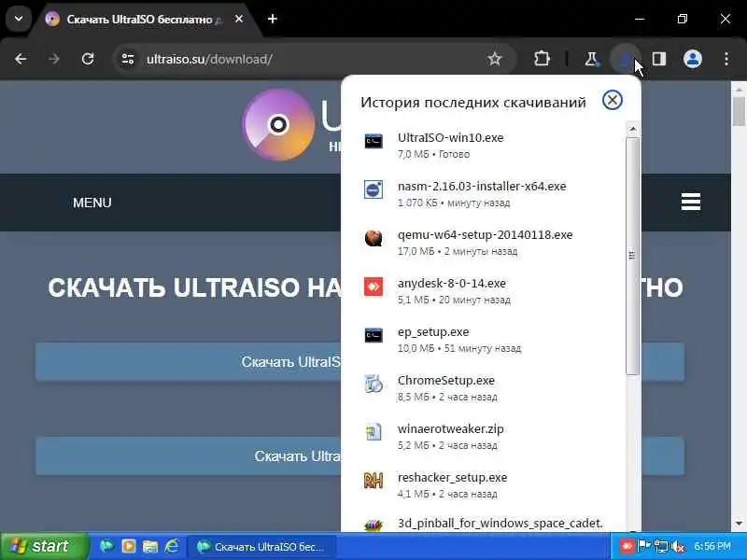Image resolution: width=747 pixels, height=560 pixels.
Task: Click downloads list scrollbar thumb
Action: pyautogui.click(x=633, y=256)
